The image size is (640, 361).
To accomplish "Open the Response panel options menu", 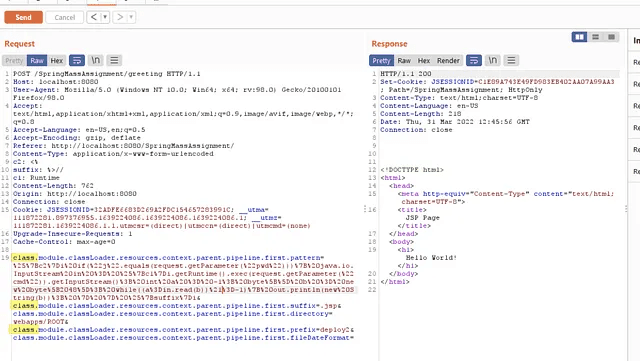I will 511,60.
